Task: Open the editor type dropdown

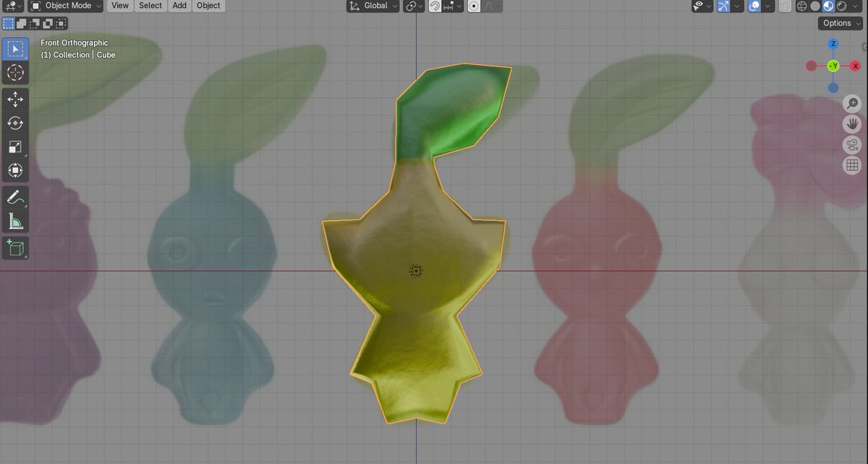Action: [12, 6]
